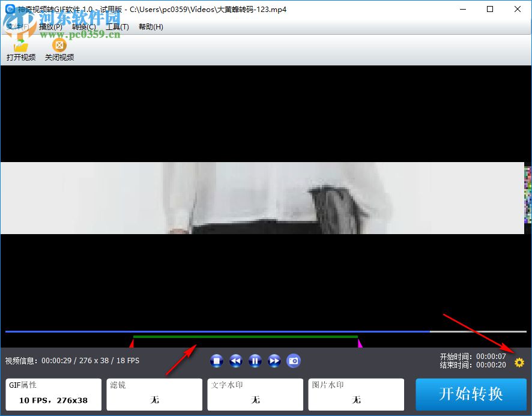
Task: Click the 开始时间 00:00:07 value
Action: coord(491,357)
